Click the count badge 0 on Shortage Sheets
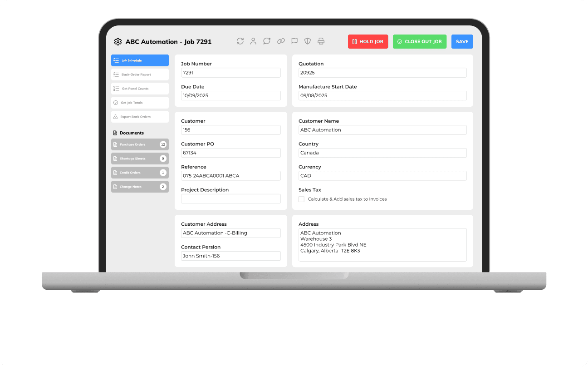The width and height of the screenshot is (588, 367). (163, 159)
